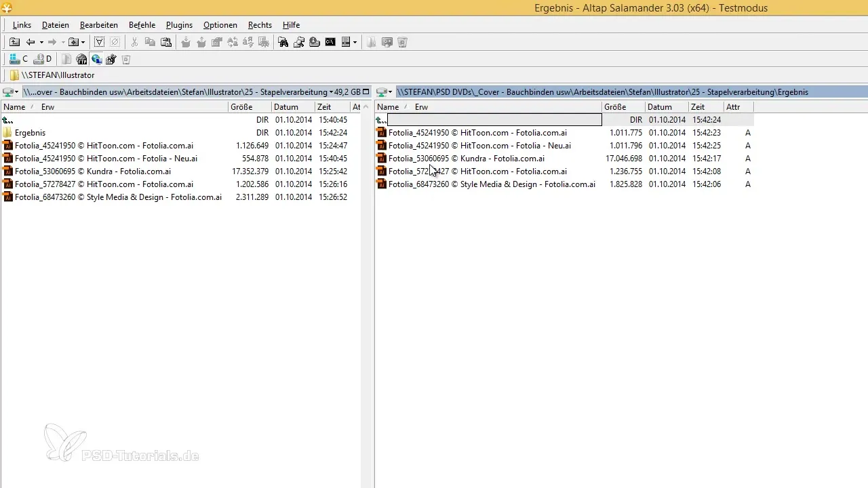This screenshot has width=868, height=488.
Task: Click the scissors cut icon
Action: (134, 42)
